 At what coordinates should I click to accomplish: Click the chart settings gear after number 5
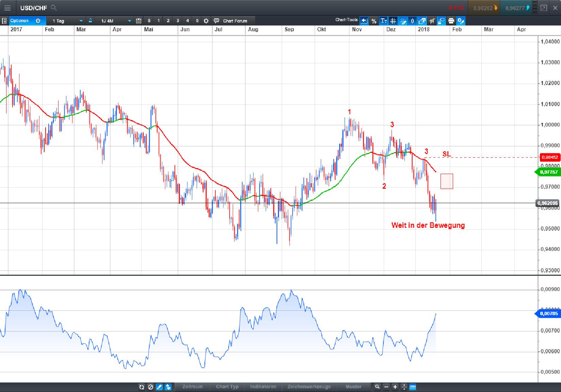pyautogui.click(x=205, y=21)
